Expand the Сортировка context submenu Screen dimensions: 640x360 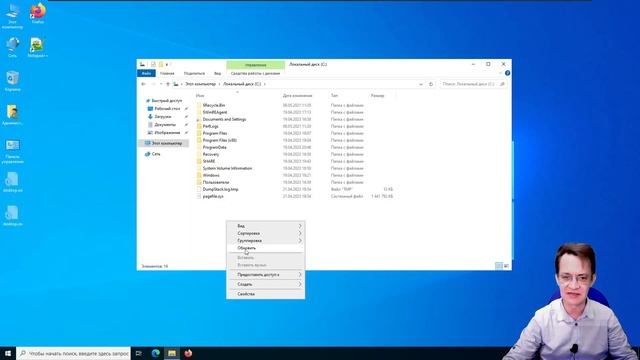click(x=266, y=233)
